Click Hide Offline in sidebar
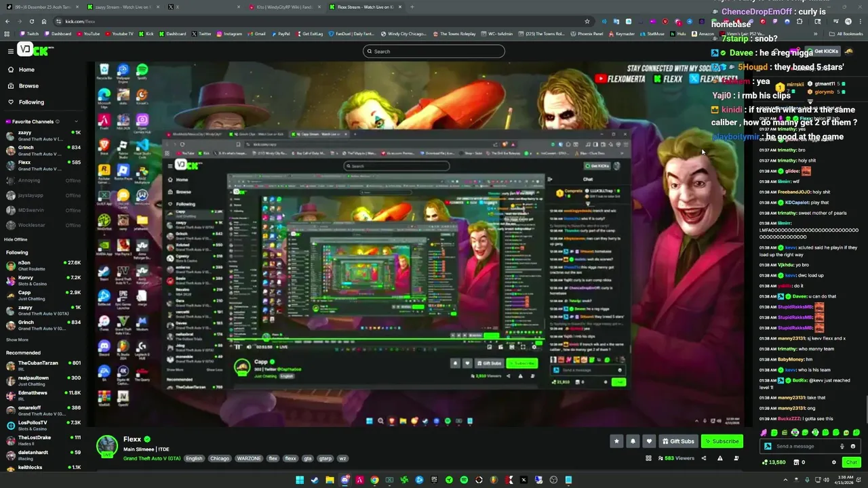 pyautogui.click(x=16, y=239)
